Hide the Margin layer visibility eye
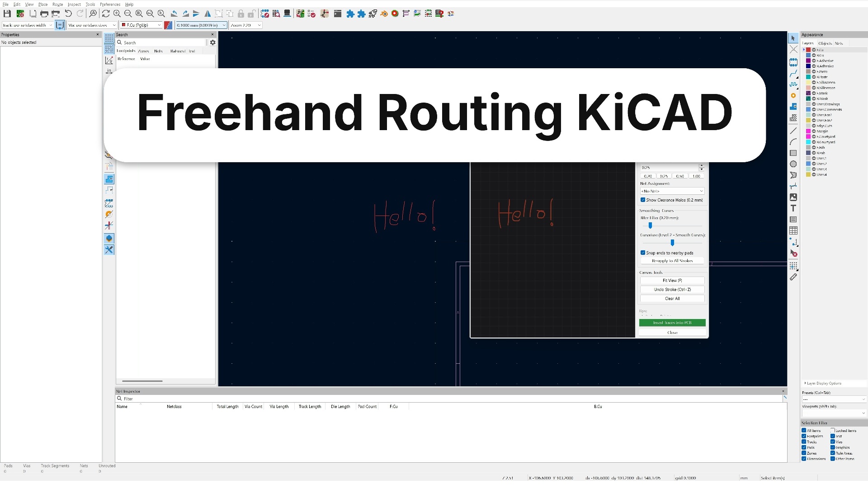868x488 pixels. tap(814, 131)
